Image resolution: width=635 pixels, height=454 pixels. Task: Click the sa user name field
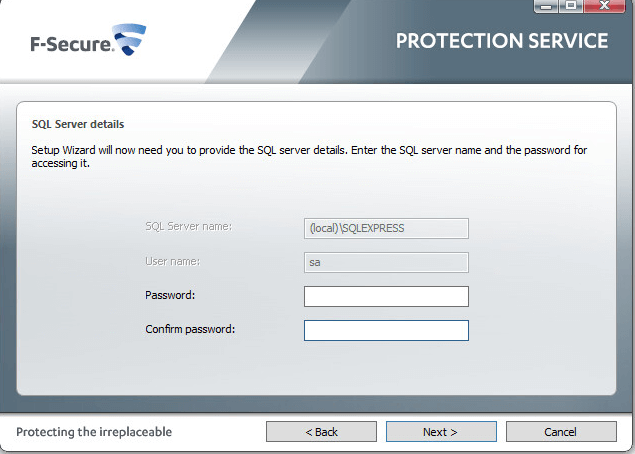pos(386,263)
